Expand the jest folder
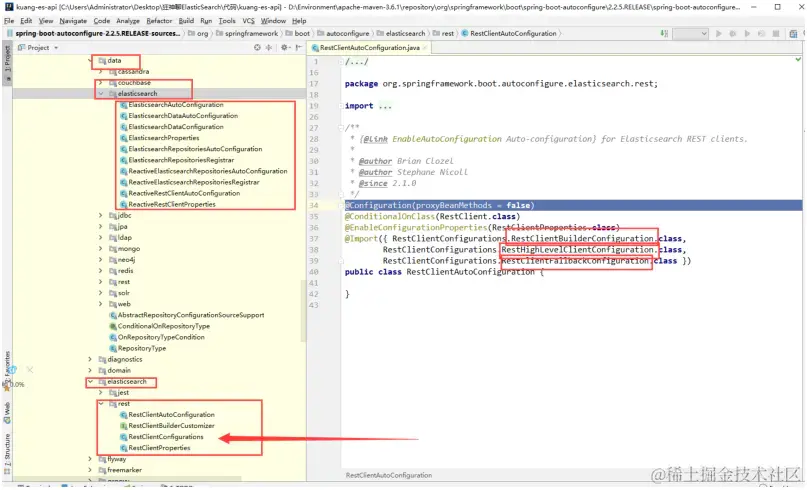 (x=100, y=393)
